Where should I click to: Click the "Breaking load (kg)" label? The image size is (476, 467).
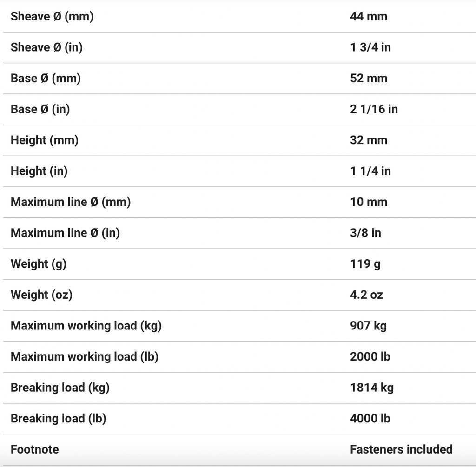(60, 388)
